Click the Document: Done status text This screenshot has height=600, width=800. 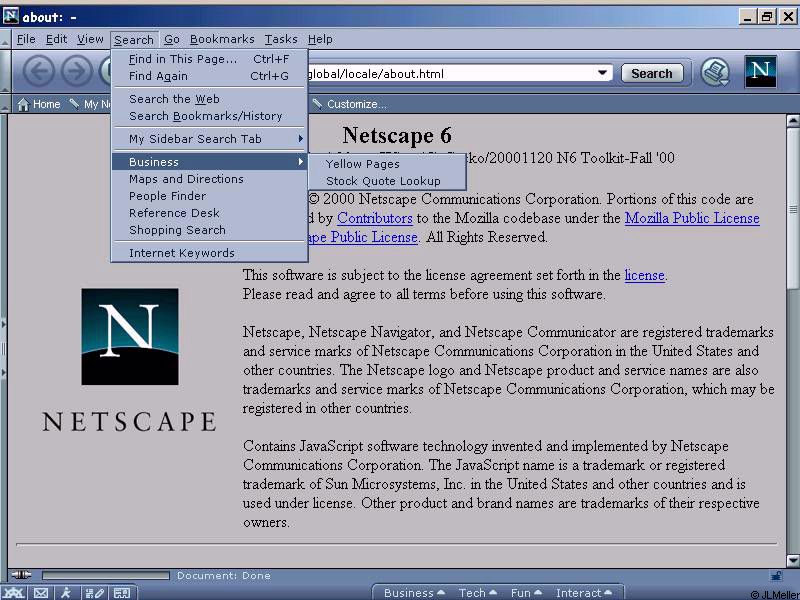coord(223,576)
